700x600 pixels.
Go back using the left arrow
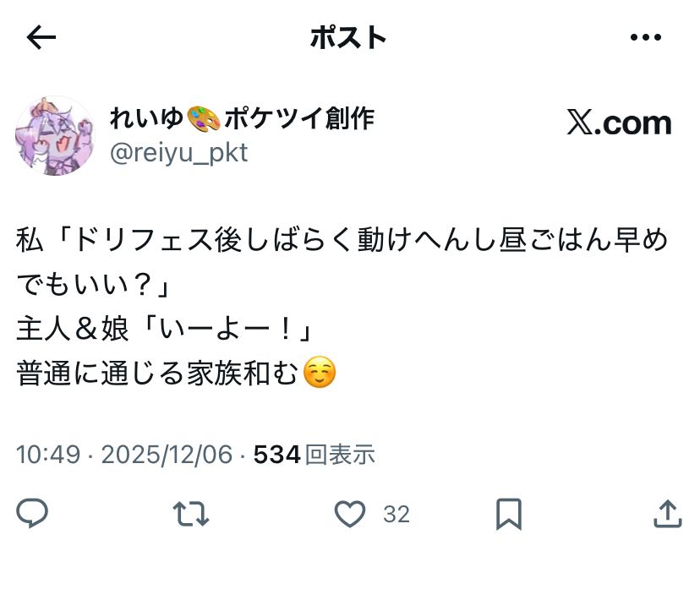41,37
